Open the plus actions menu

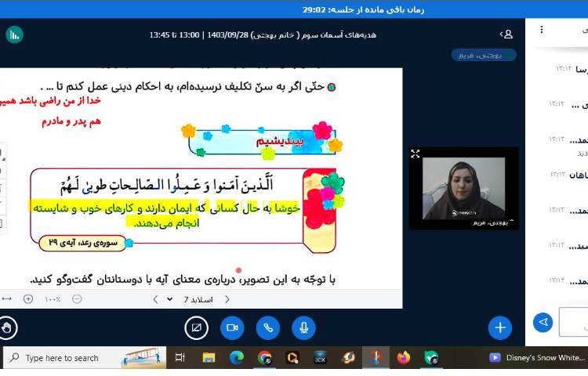pos(500,327)
